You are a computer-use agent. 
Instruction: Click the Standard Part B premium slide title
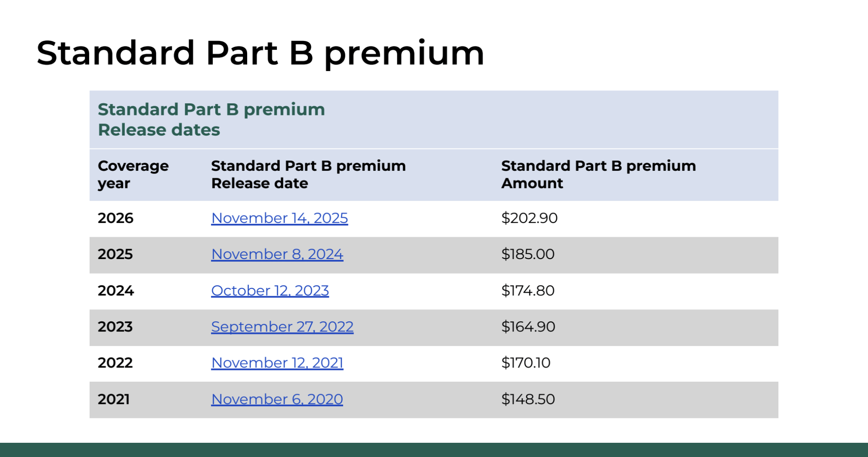click(x=260, y=53)
